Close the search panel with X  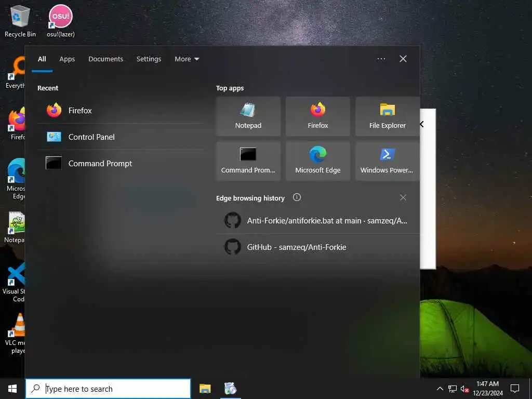point(403,59)
